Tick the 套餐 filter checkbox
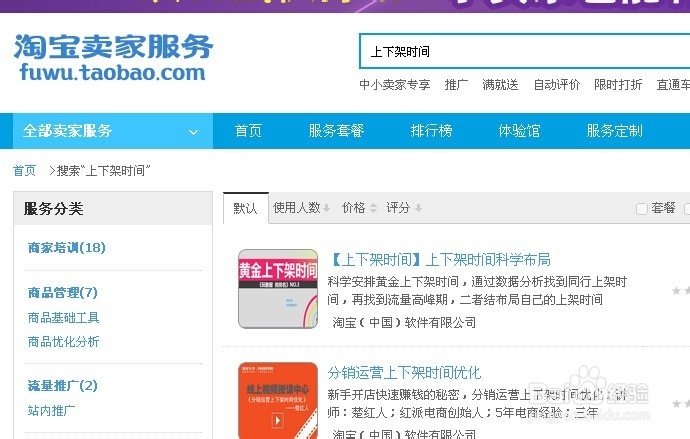Viewport: 690px width, 439px height. (642, 209)
